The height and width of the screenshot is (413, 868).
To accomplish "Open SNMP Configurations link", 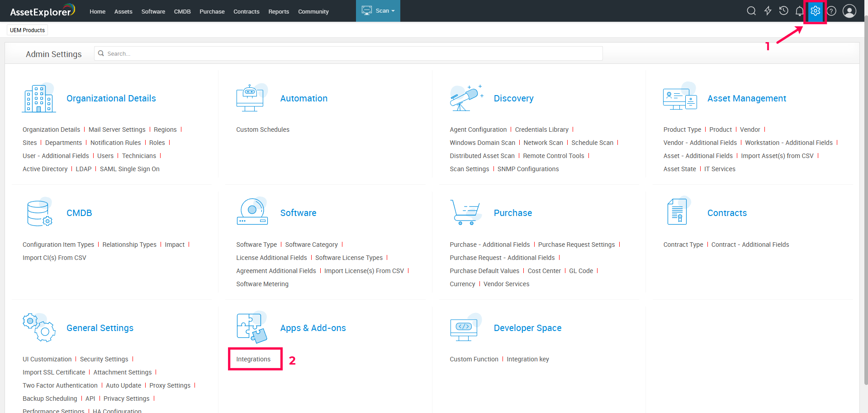I will pos(528,169).
